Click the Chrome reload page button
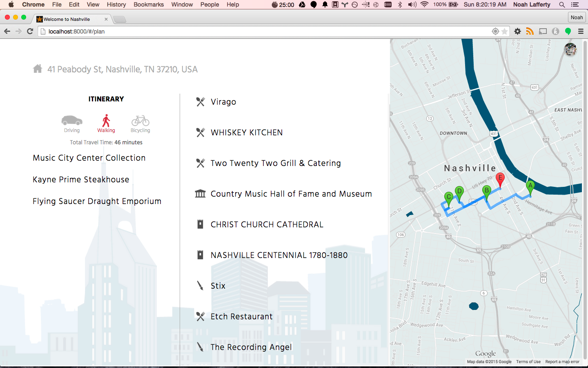This screenshot has width=588, height=368. click(30, 31)
